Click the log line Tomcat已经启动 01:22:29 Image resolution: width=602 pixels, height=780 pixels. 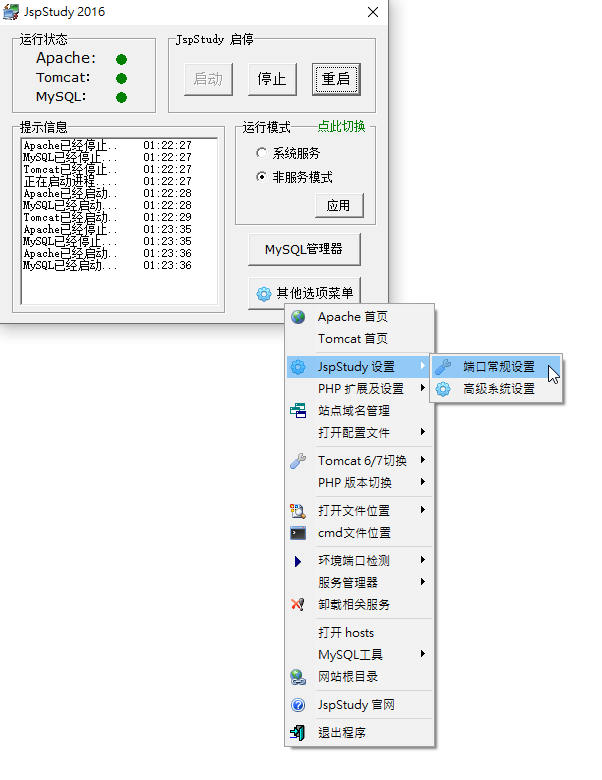point(107,217)
